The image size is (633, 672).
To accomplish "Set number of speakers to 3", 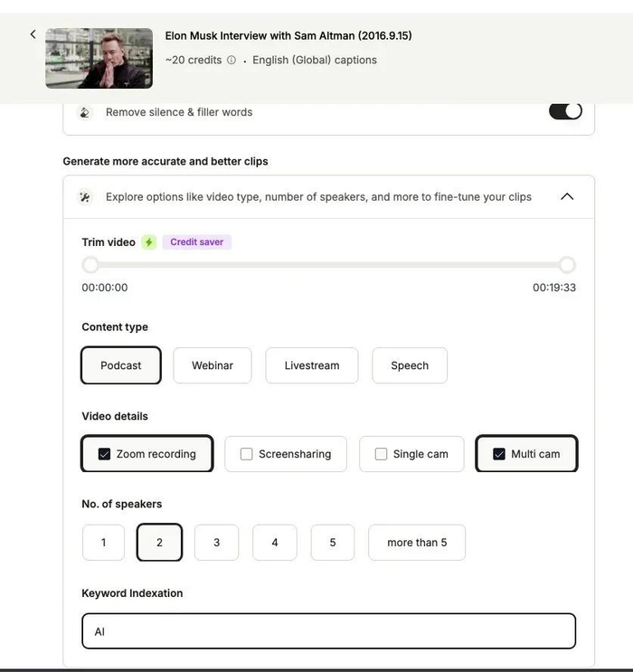I will (x=216, y=543).
